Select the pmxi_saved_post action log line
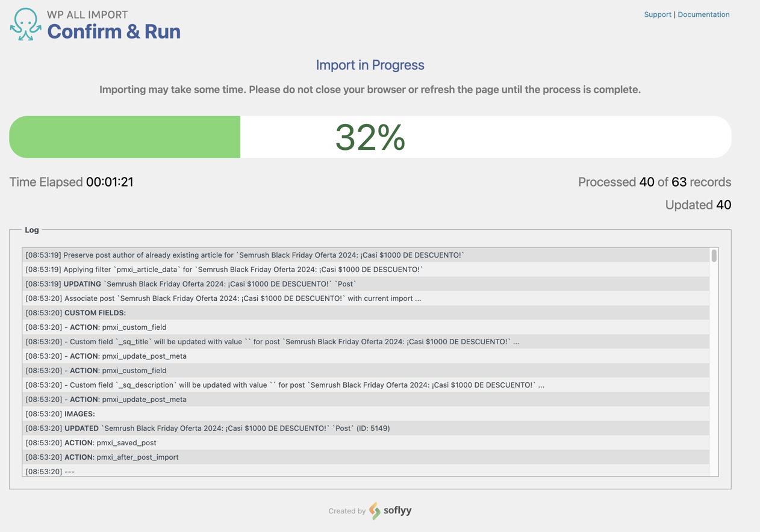This screenshot has width=760, height=532. pos(90,442)
